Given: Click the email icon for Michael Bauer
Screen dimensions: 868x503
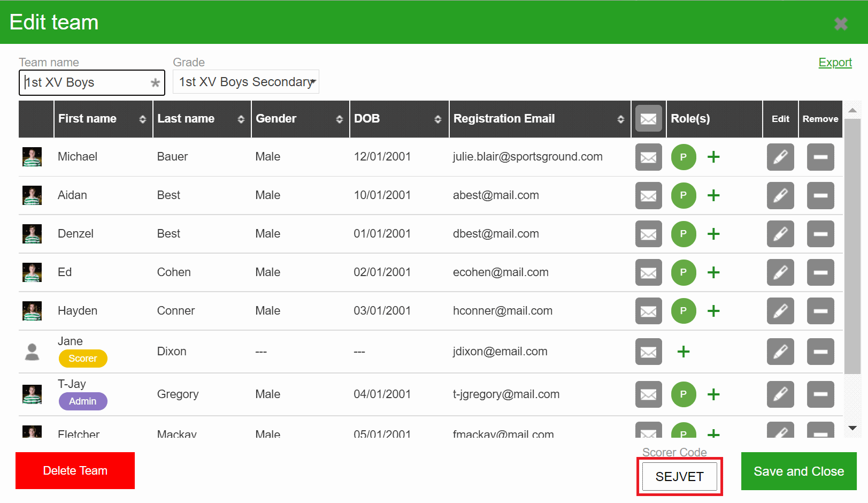Looking at the screenshot, I should (648, 157).
